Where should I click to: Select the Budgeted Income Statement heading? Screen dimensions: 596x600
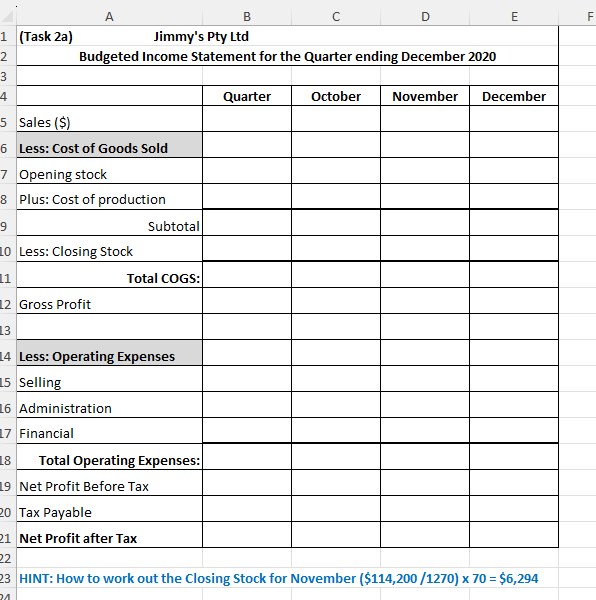pos(287,57)
